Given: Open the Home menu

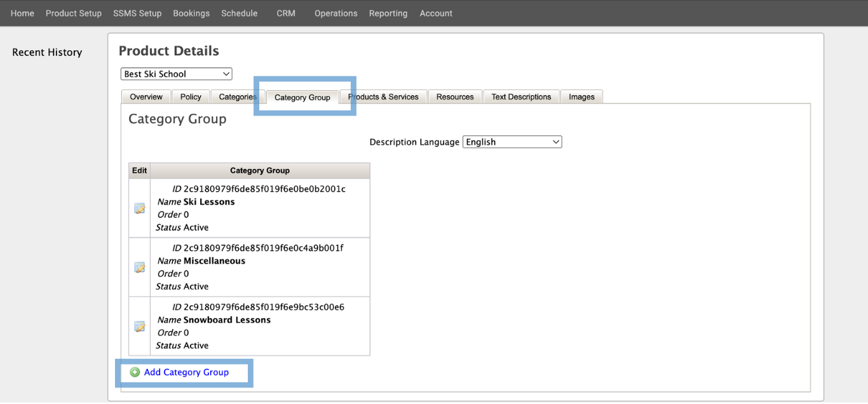Looking at the screenshot, I should click(22, 13).
